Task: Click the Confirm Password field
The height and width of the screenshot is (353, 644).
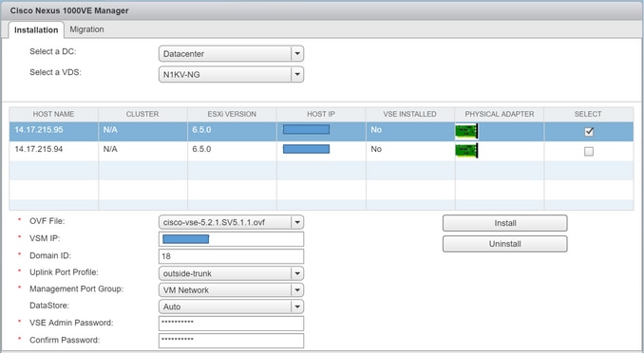Action: (231, 341)
